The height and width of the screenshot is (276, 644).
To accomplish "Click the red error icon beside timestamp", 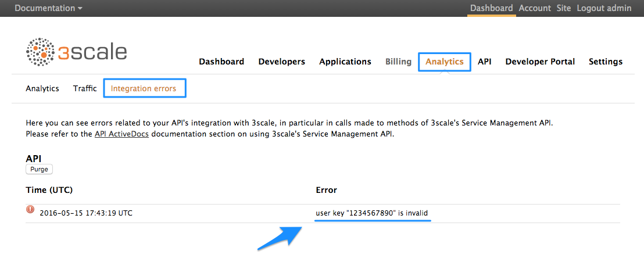I will pyautogui.click(x=30, y=210).
